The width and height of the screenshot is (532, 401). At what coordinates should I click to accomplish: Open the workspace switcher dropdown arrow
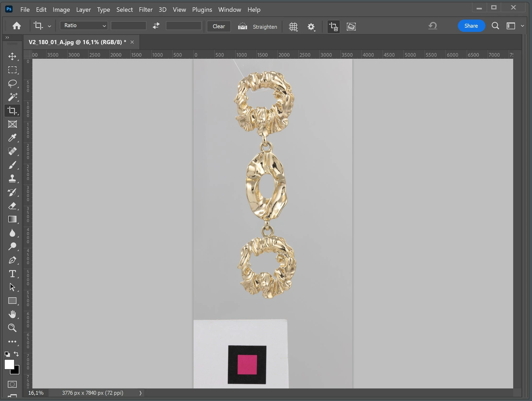tap(522, 26)
